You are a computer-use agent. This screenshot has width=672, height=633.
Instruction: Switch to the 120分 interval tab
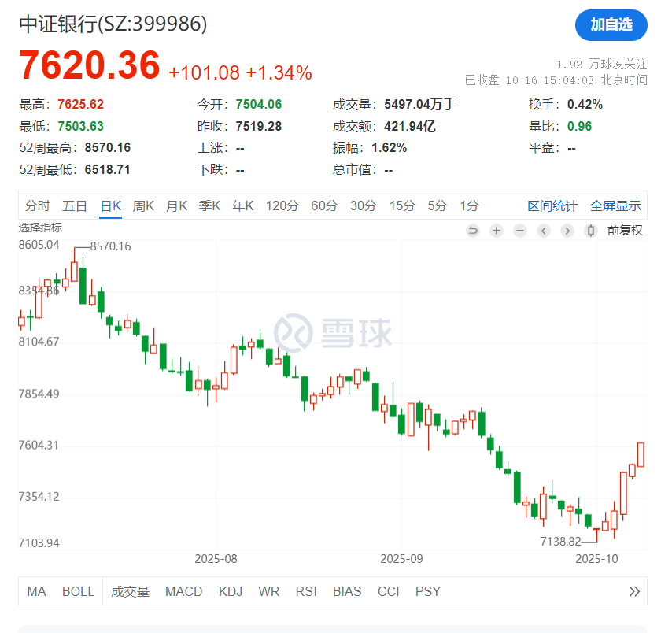282,205
